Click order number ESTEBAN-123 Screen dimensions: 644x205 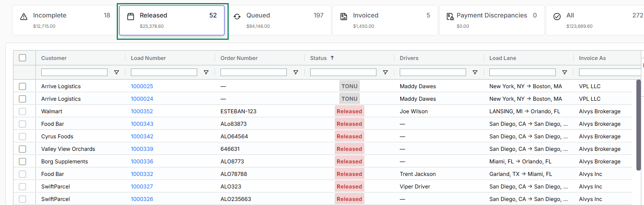pos(238,111)
